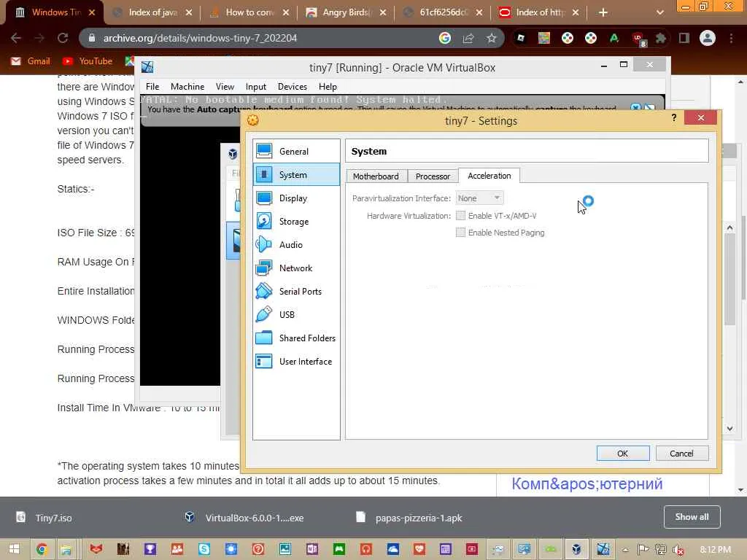
Task: Open Network settings category
Action: point(296,268)
